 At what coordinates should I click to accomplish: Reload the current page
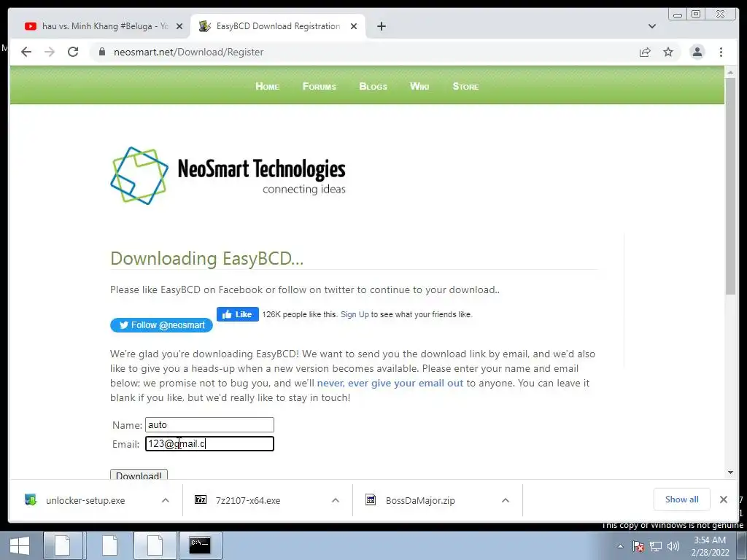pyautogui.click(x=73, y=52)
